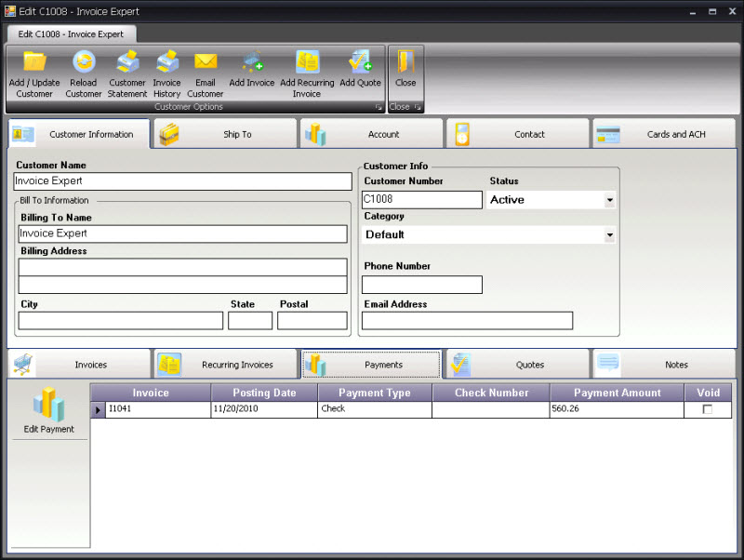Switch to the Account tab
The height and width of the screenshot is (560, 744).
coord(371,134)
